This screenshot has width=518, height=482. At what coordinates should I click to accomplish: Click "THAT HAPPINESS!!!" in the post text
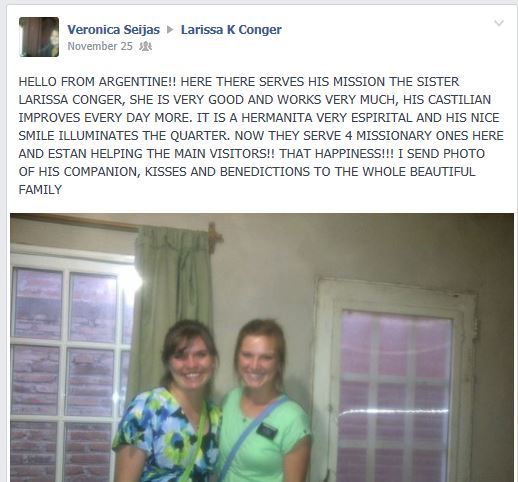point(336,154)
